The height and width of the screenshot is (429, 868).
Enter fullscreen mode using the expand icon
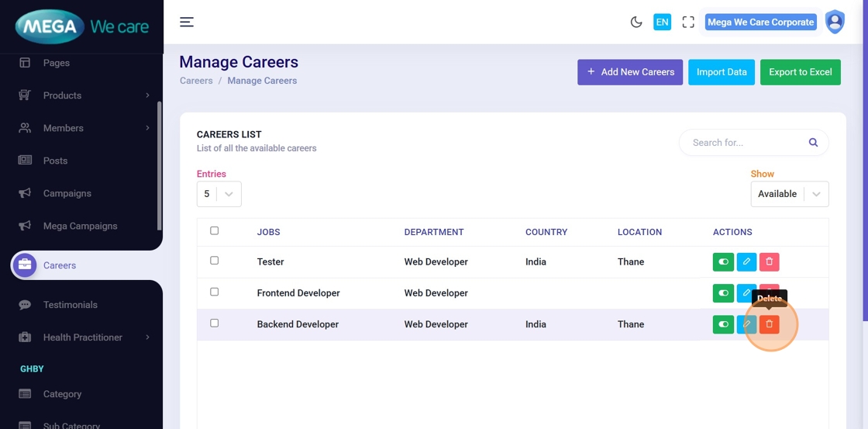click(688, 22)
